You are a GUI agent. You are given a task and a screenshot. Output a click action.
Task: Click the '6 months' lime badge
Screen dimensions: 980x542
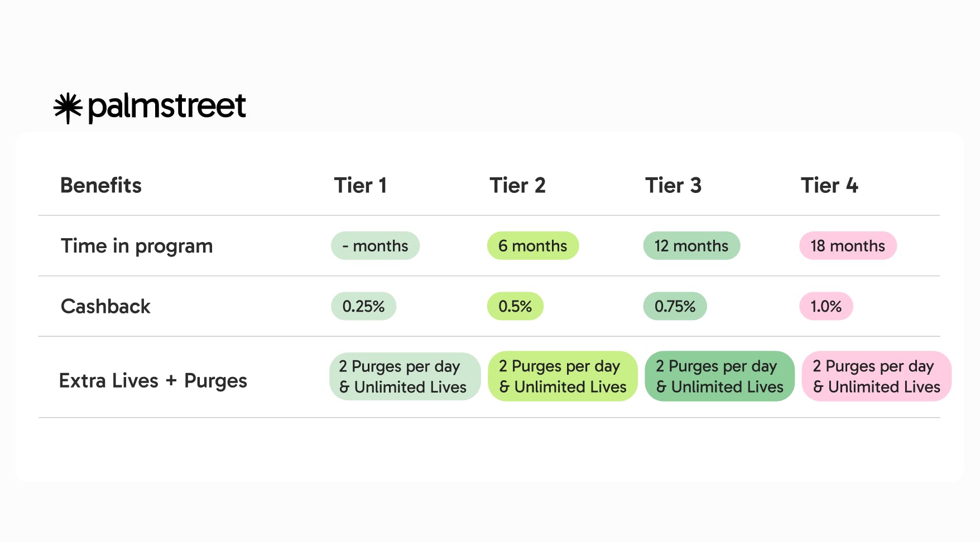533,246
